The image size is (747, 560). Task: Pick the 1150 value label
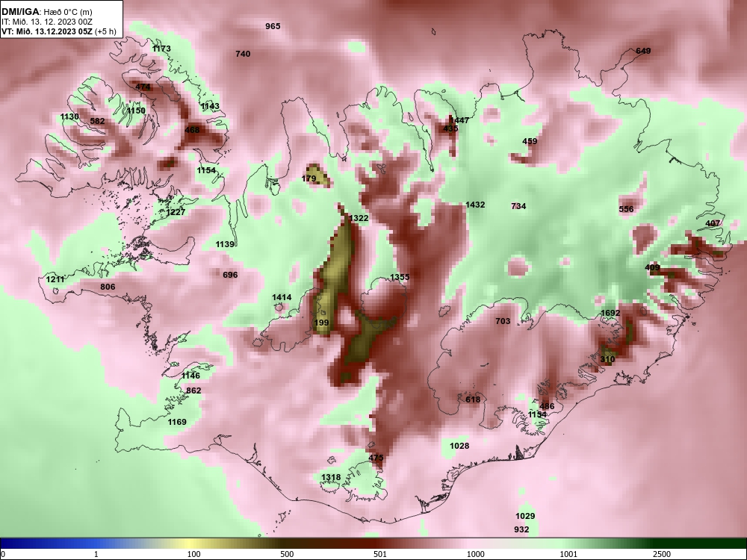[x=136, y=111]
